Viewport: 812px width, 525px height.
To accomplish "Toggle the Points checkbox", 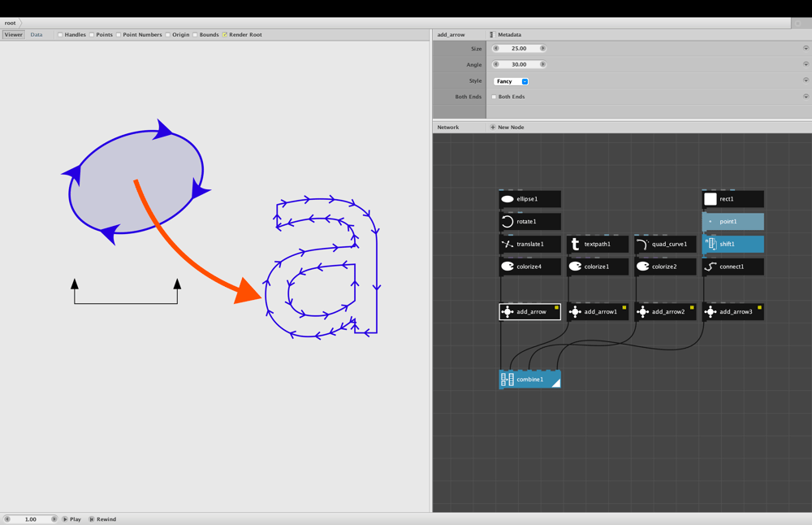I will pyautogui.click(x=92, y=35).
